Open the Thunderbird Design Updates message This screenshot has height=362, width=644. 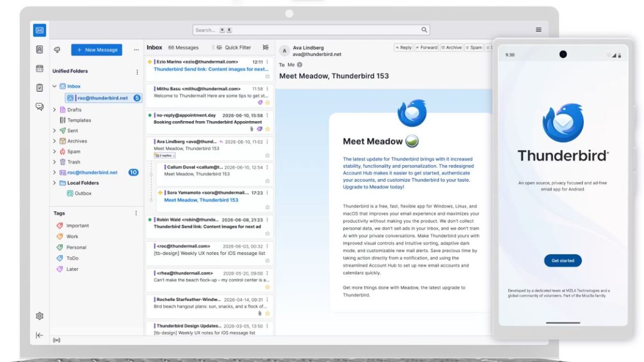coord(209,329)
